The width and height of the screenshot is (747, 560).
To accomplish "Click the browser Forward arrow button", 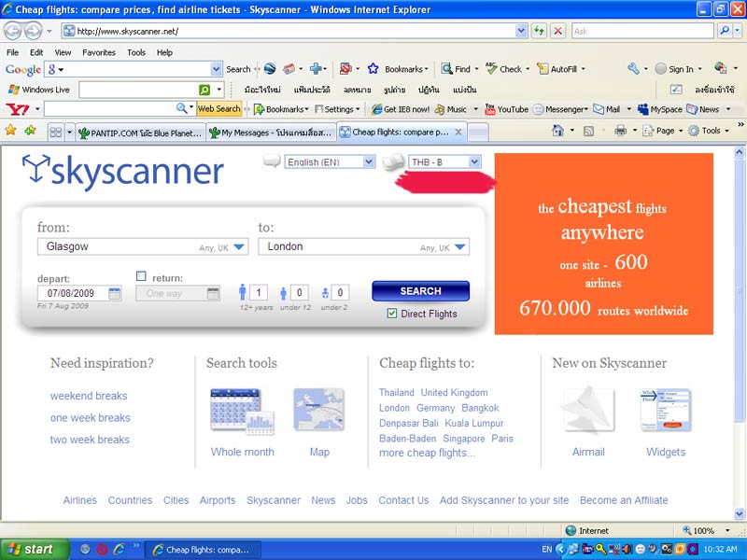I will 33,32.
